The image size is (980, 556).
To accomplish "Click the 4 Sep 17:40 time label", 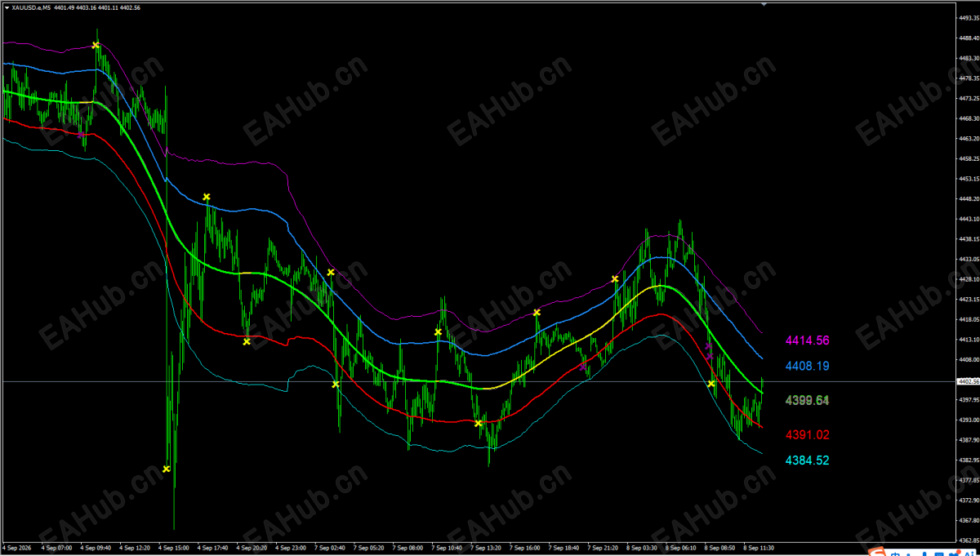I will 213,548.
